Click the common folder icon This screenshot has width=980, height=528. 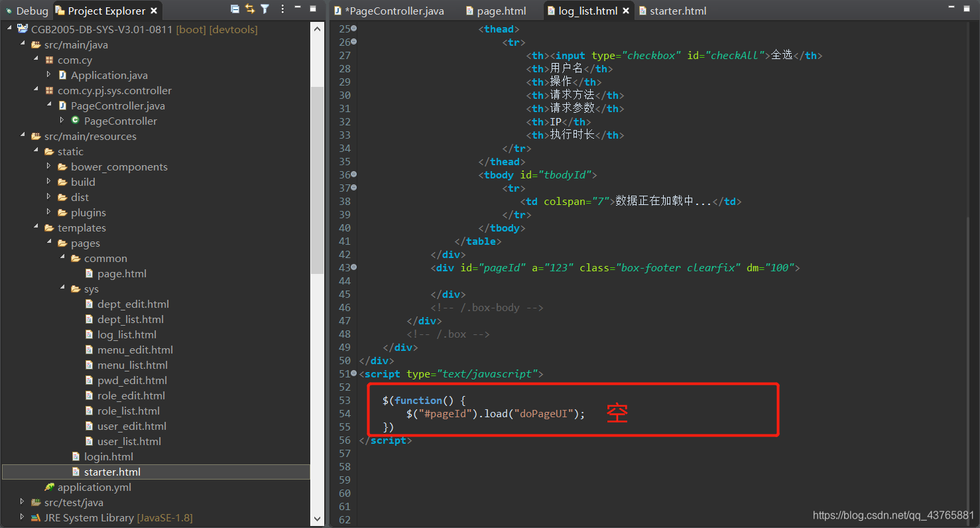76,258
